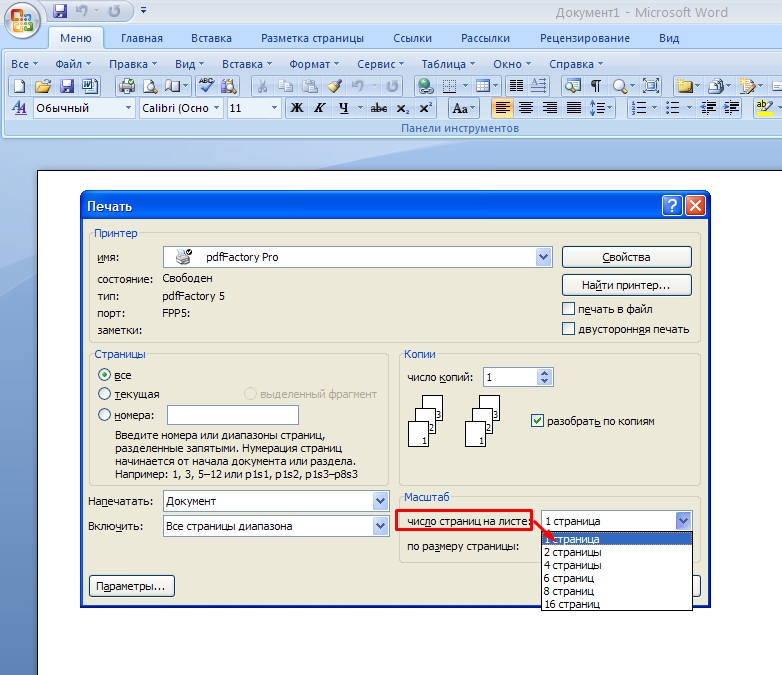This screenshot has height=675, width=782.
Task: Click the Save floppy icon in classic toolbar
Action: [66, 86]
